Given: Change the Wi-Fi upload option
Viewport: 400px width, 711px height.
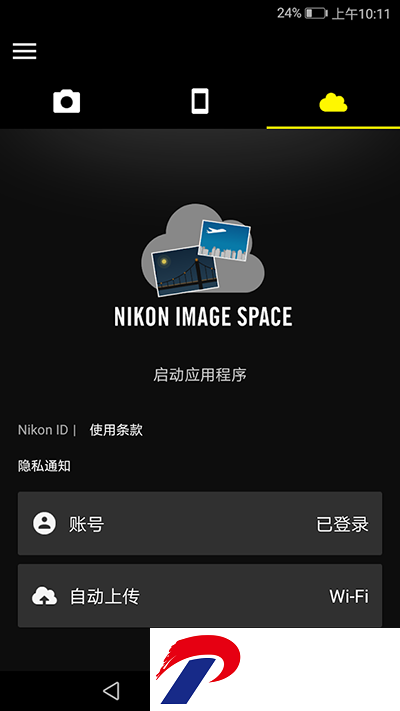Looking at the screenshot, I should click(349, 596).
